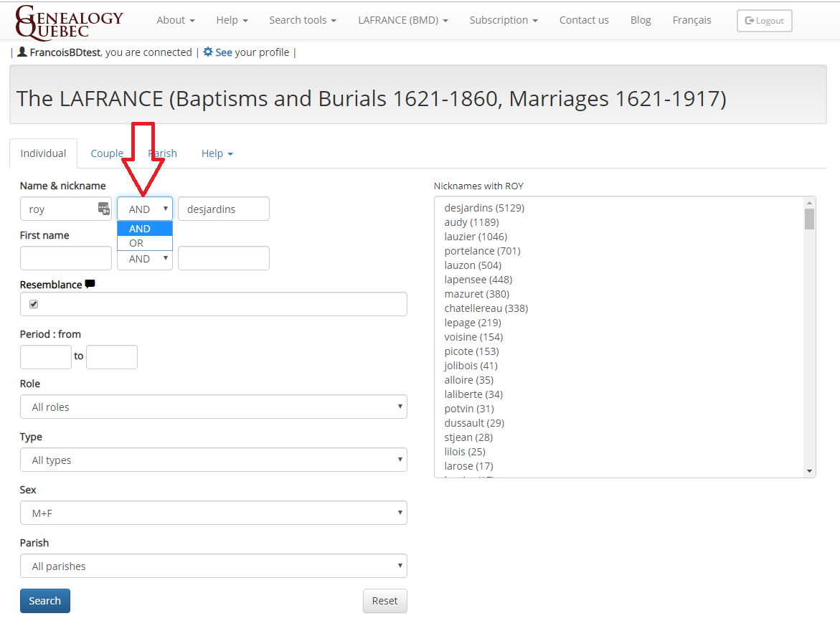Expand the Search tools menu
840x636 pixels.
[303, 20]
